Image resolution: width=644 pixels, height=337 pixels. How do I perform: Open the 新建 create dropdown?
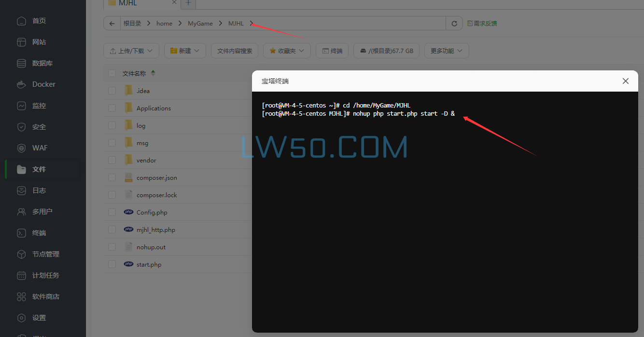click(185, 51)
